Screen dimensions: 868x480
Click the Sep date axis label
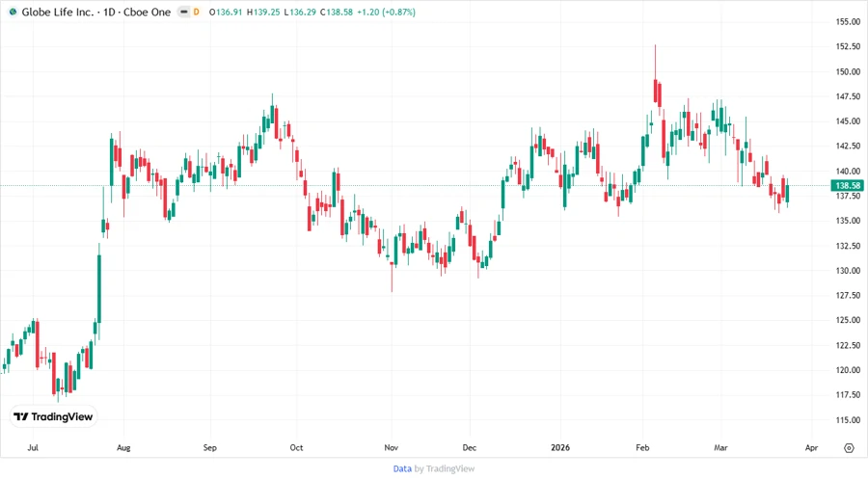pyautogui.click(x=210, y=447)
